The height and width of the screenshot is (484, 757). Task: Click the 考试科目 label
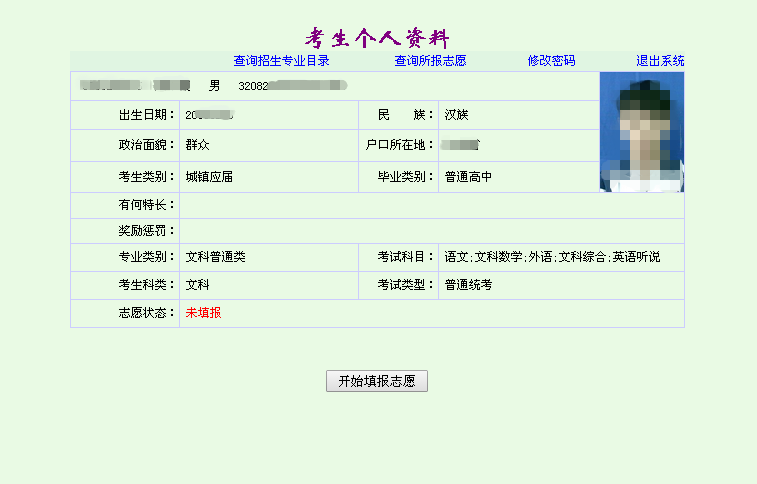pos(406,257)
